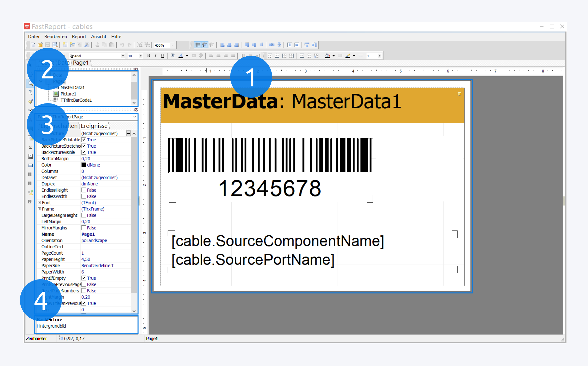Click the New report toolbar icon
The image size is (588, 366).
(33, 45)
